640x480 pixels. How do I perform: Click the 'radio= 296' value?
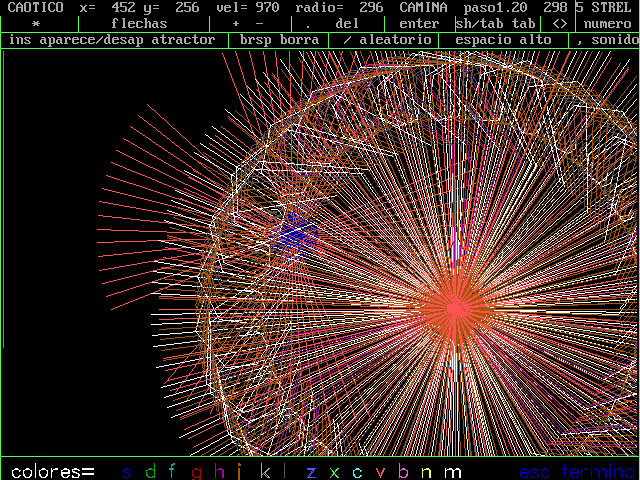(x=339, y=7)
